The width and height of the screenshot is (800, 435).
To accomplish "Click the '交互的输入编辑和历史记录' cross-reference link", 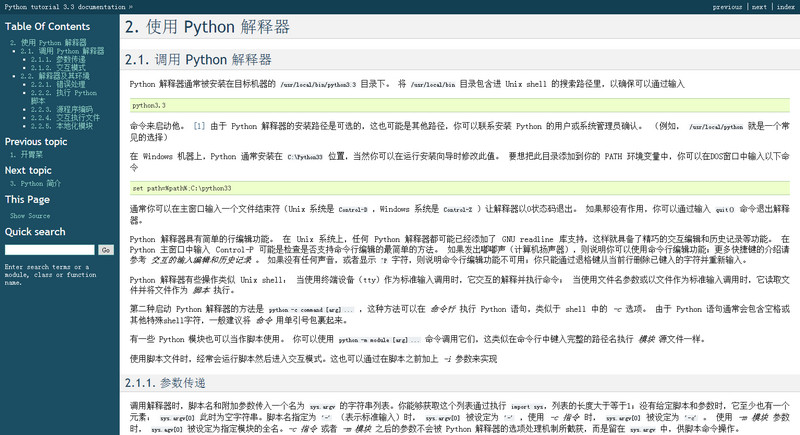I will point(202,260).
